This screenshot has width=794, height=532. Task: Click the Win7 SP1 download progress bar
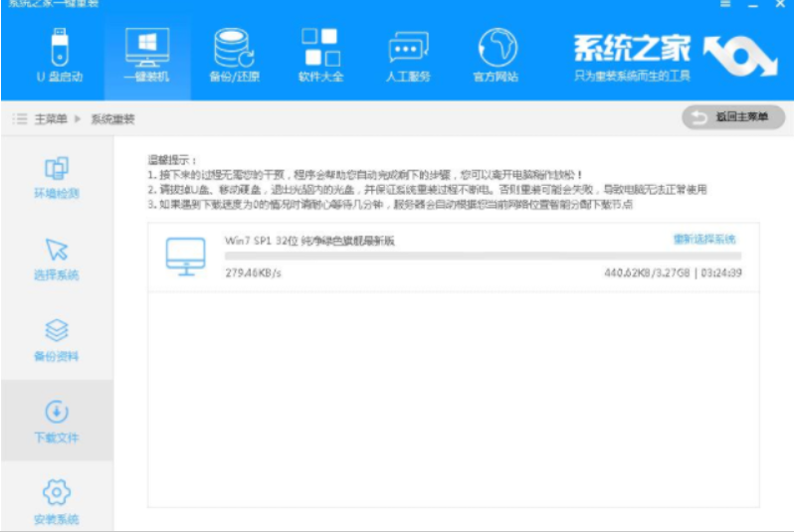[483, 257]
